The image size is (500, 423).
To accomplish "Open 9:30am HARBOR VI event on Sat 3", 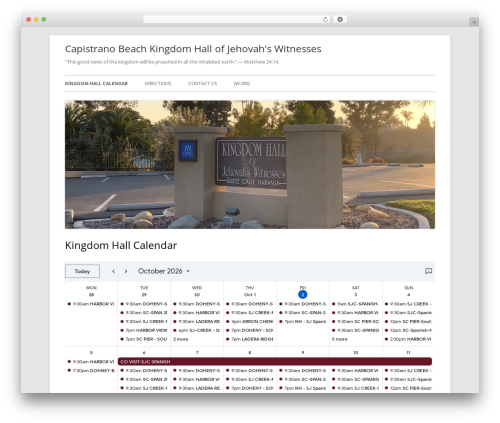I will coord(356,313).
